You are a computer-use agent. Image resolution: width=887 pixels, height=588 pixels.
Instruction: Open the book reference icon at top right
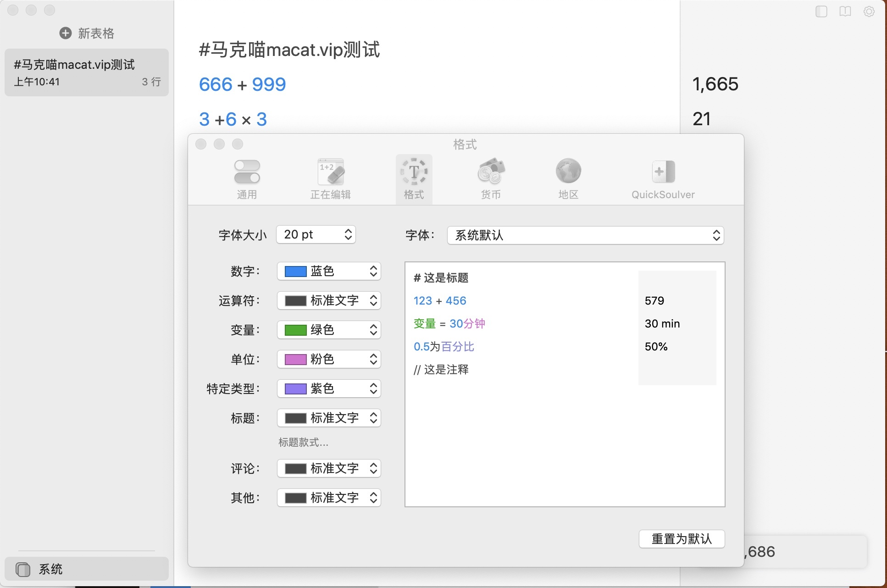pyautogui.click(x=845, y=11)
